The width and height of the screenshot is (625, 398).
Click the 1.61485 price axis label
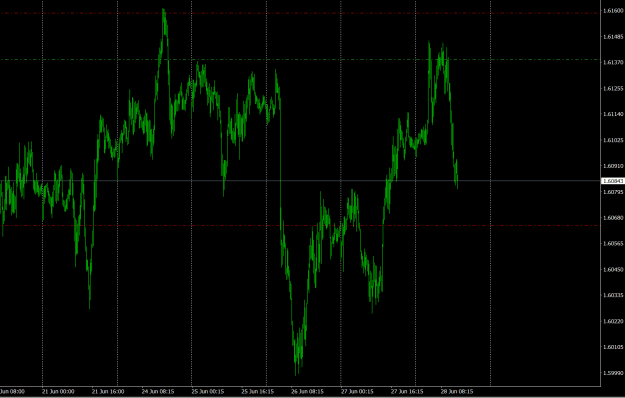tap(613, 37)
